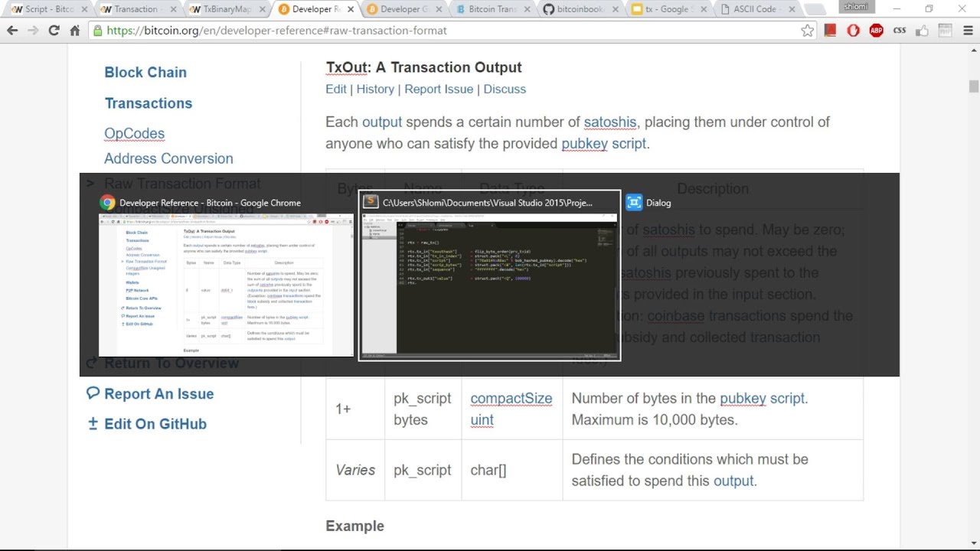Viewport: 980px width, 551px height.
Task: Open the home page via house icon
Action: pos(74,31)
